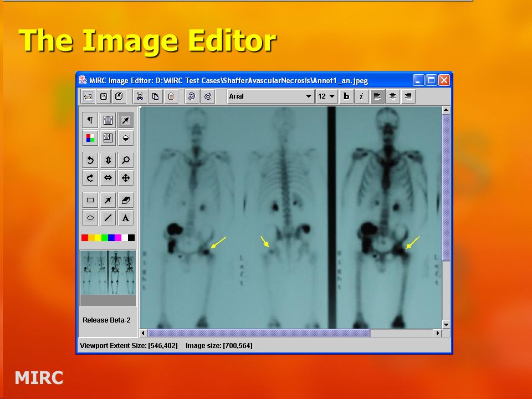
Task: Click the vertical scrollbar thumb
Action: (x=446, y=188)
